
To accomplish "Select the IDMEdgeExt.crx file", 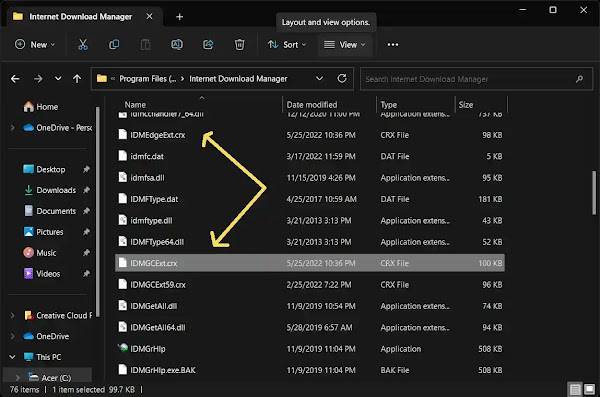I will 310,135.
